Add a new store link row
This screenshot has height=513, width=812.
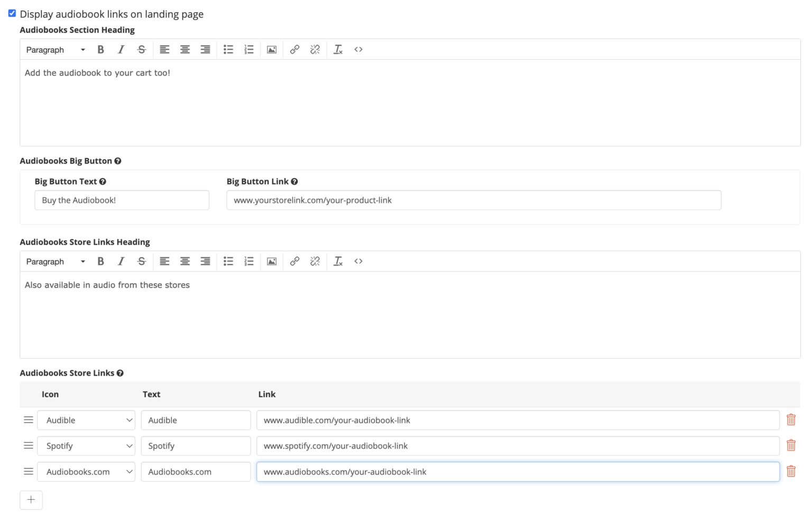(31, 500)
